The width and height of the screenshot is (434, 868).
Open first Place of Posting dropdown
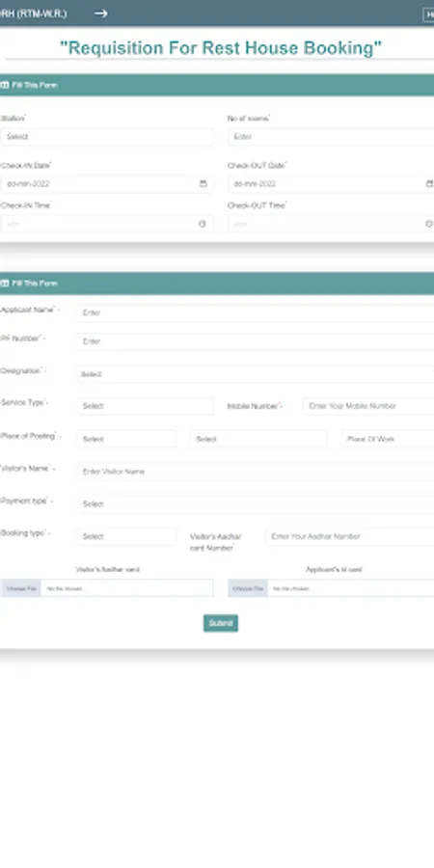126,439
